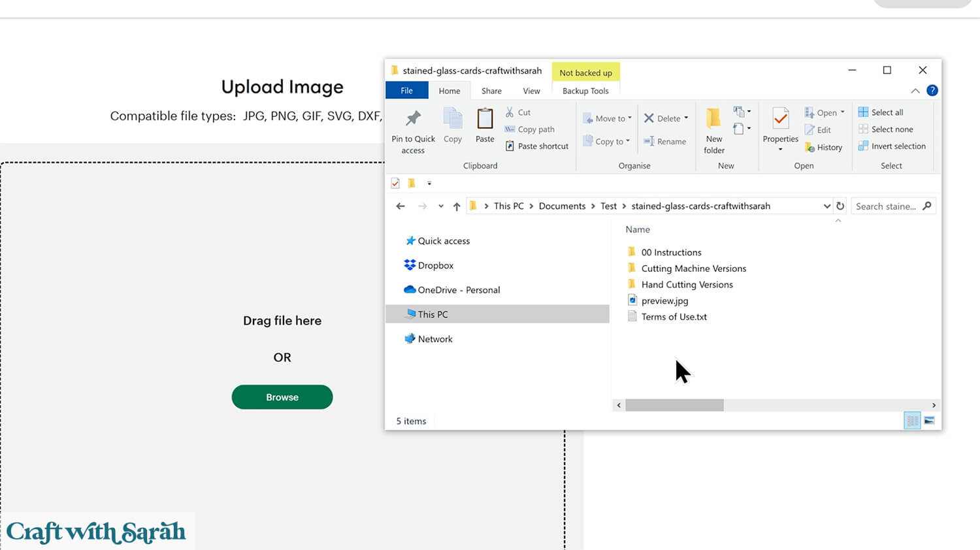Collapse the ribbon with the chevron arrow
The width and height of the screenshot is (980, 550).
915,91
